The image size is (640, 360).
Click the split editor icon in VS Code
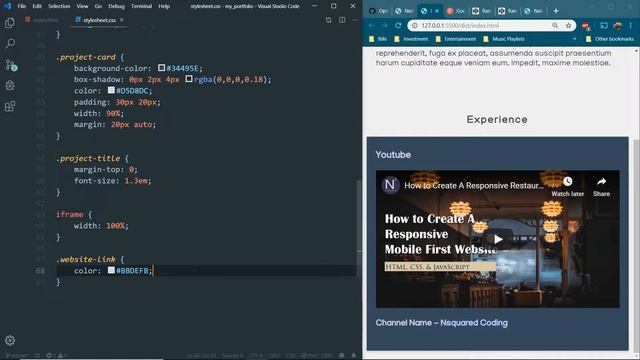pyautogui.click(x=342, y=20)
